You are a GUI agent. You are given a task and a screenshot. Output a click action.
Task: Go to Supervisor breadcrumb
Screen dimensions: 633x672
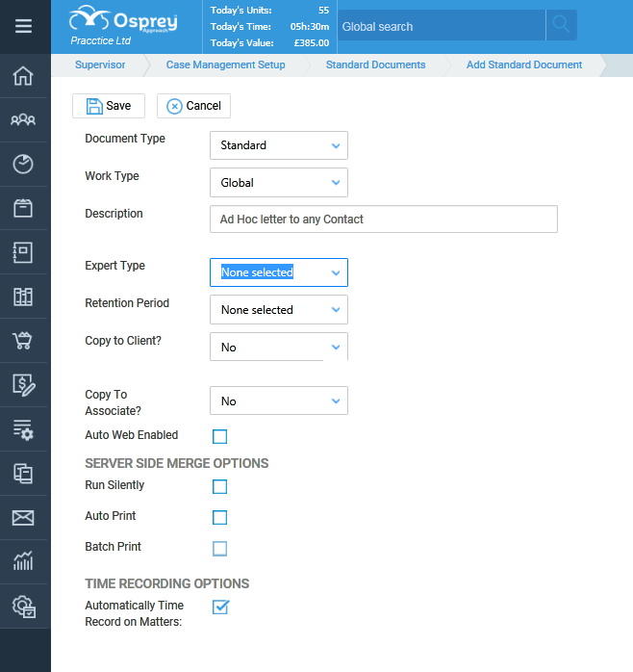(100, 65)
